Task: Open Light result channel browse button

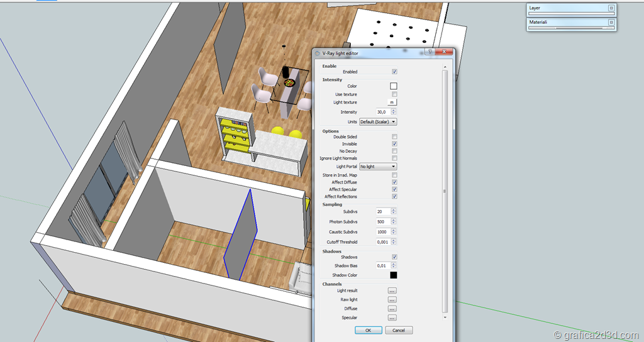Action: pyautogui.click(x=392, y=291)
